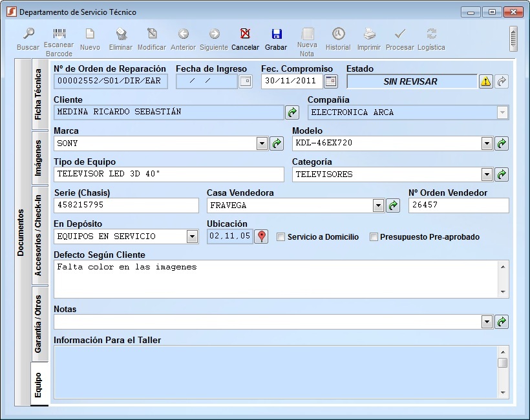The width and height of the screenshot is (530, 420).
Task: Click the Fecha de Ingreso date field
Action: pyautogui.click(x=207, y=81)
